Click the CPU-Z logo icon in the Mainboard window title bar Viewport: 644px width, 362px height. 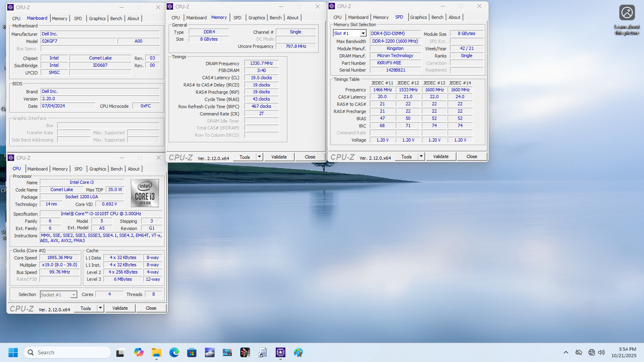[10, 7]
